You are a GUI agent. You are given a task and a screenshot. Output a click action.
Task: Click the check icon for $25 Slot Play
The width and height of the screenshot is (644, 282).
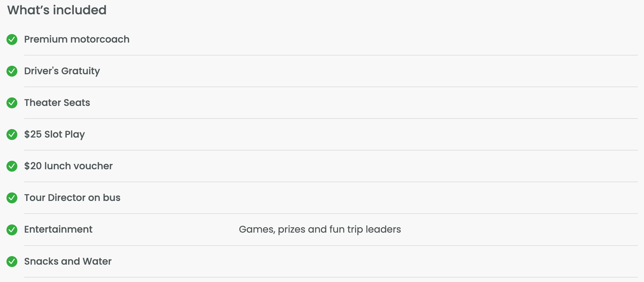12,135
